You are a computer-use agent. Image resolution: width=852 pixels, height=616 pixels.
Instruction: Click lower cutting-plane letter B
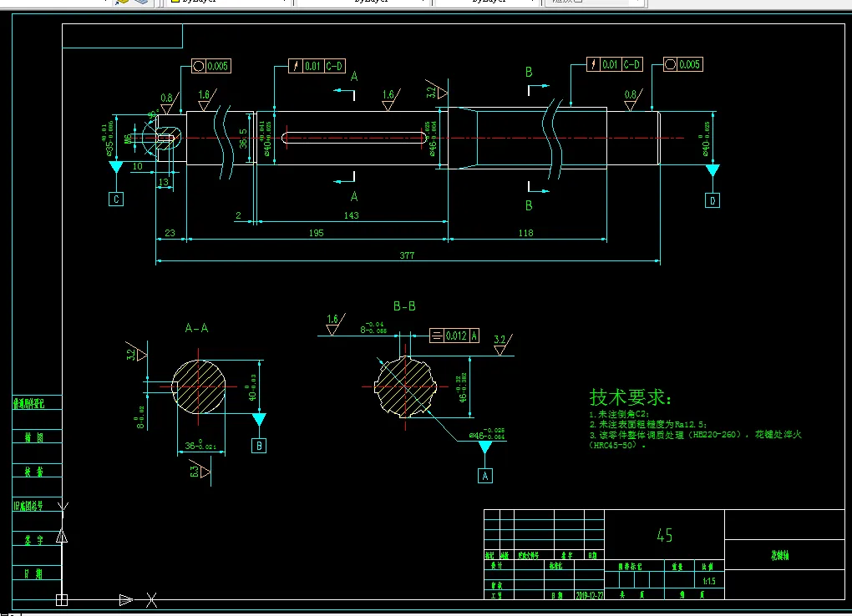click(x=529, y=206)
